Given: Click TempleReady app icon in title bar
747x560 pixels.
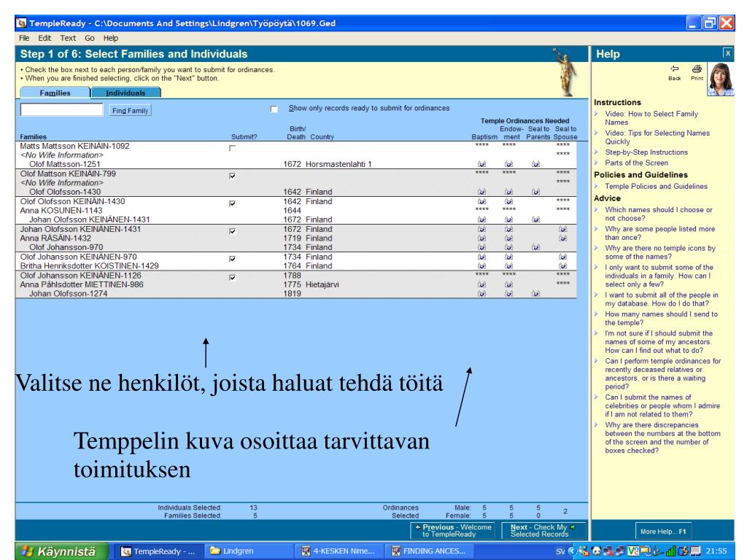Looking at the screenshot, I should click(21, 23).
